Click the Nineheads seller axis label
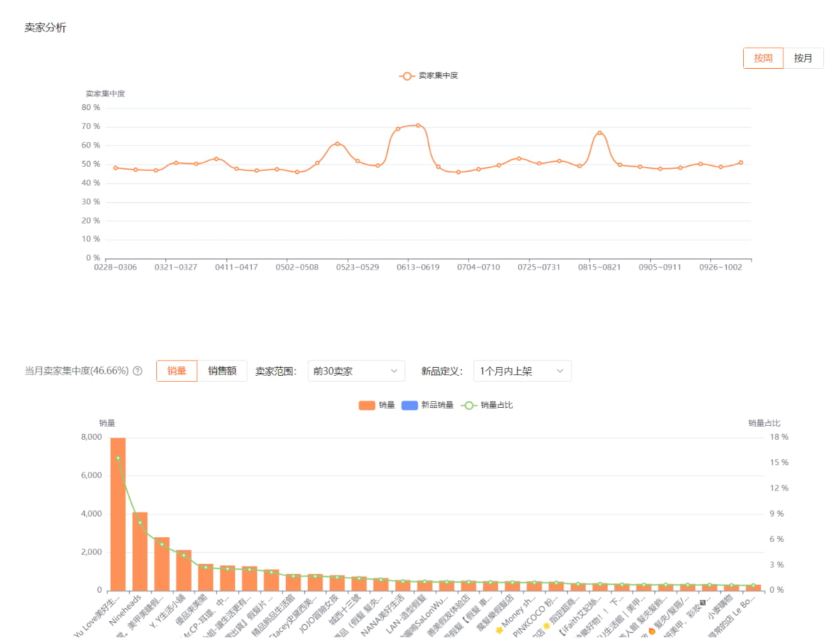The height and width of the screenshot is (644, 828). coord(126,610)
